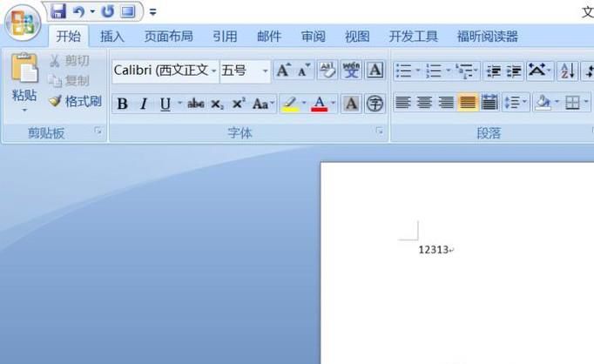Toggle italic formatting
The image size is (594, 364).
pos(144,104)
